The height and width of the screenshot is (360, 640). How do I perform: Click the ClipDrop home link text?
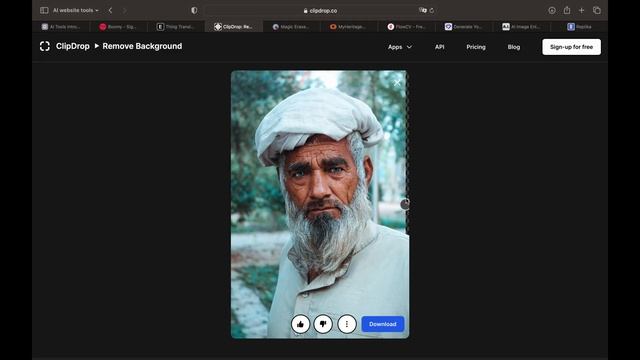pos(73,46)
